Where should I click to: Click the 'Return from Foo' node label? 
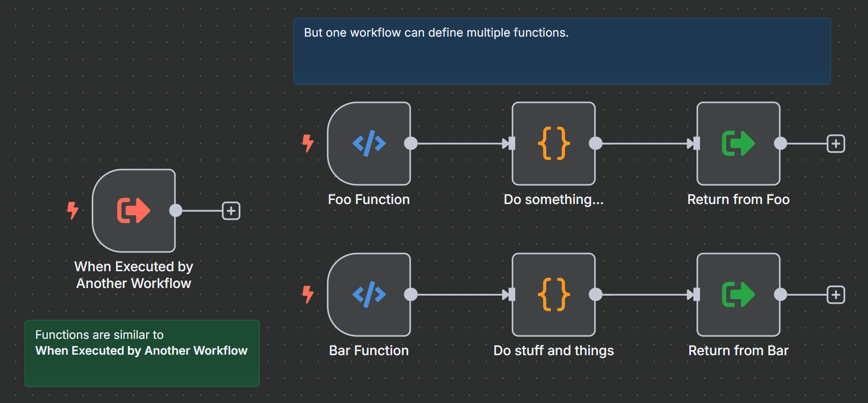click(x=739, y=199)
